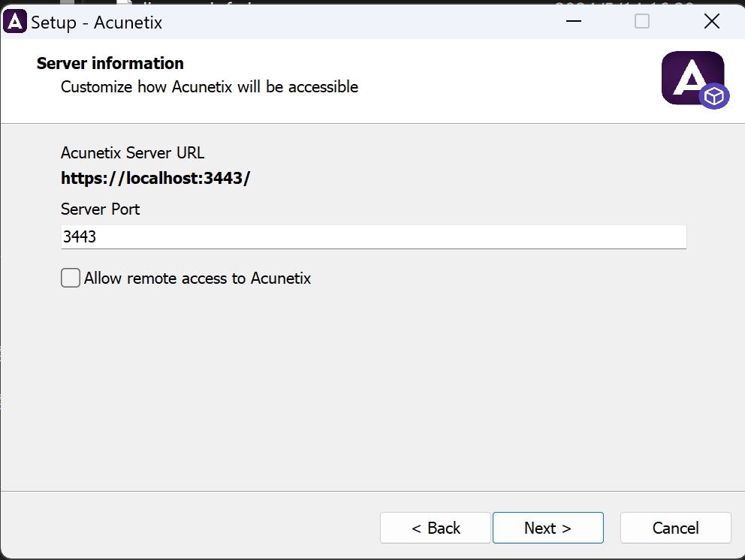Click the Acunetix cube logo in the header
Viewport: 745px width, 560px height.
[692, 78]
